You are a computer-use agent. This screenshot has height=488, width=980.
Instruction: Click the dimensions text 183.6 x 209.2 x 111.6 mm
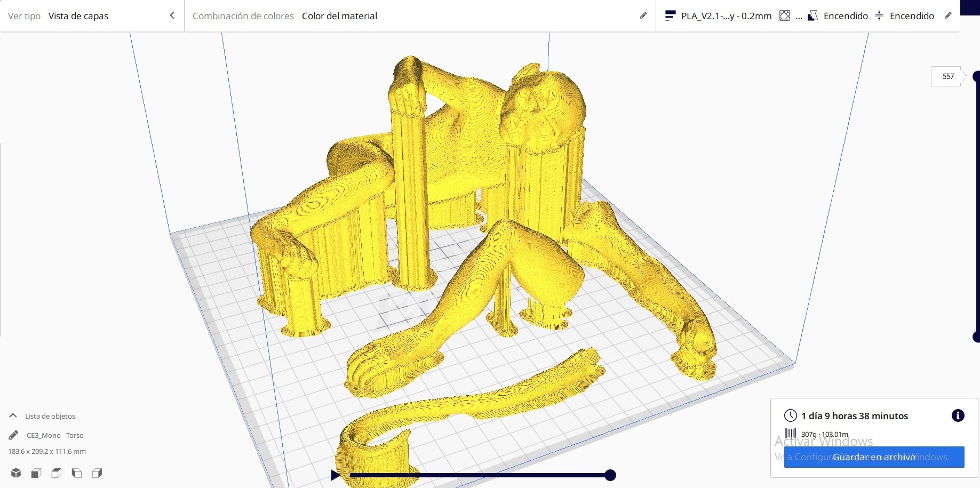(x=47, y=451)
